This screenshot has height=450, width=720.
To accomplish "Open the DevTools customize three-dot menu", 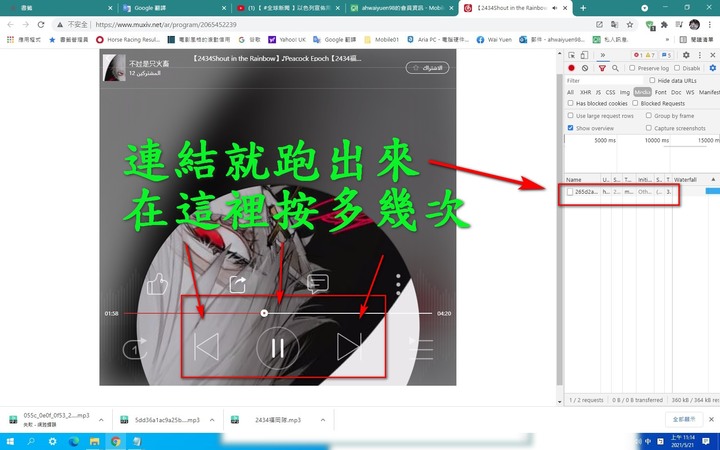I will [700, 55].
